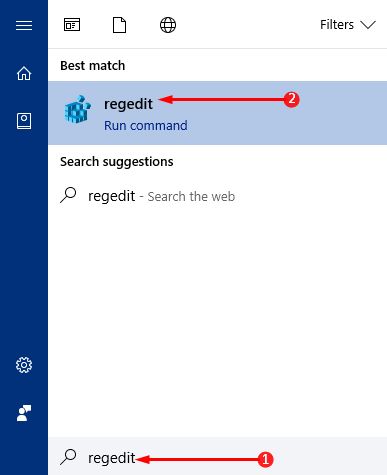Filter results by Web globe icon
The height and width of the screenshot is (475, 387).
pyautogui.click(x=168, y=25)
